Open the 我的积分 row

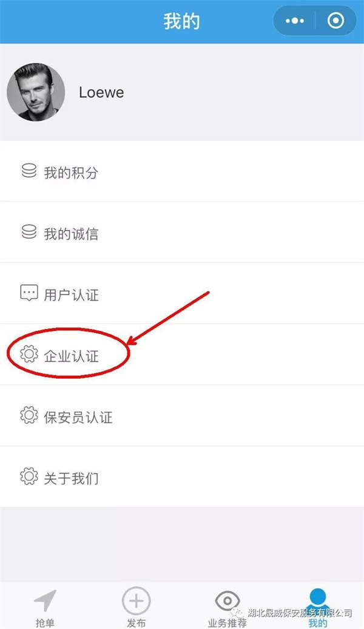click(x=182, y=171)
